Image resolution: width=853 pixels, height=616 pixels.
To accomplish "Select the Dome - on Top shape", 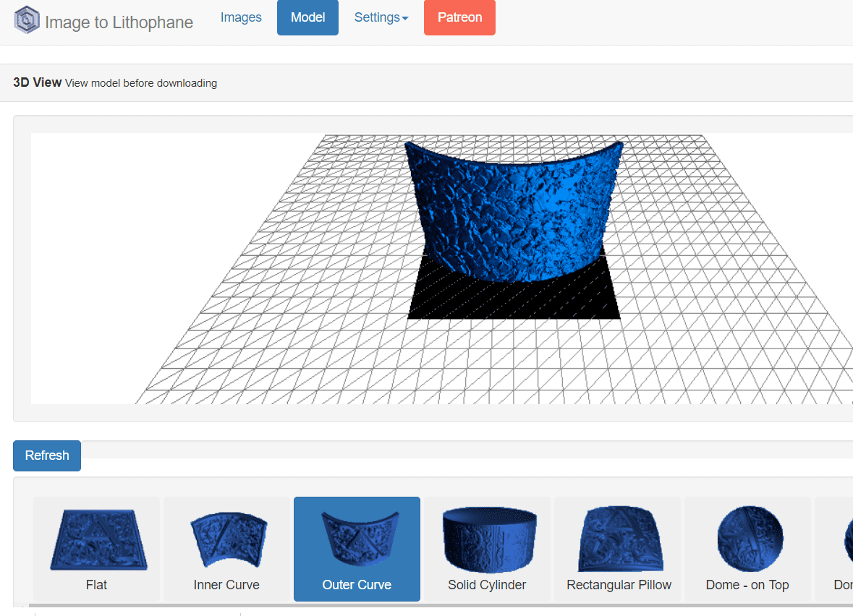I will pos(747,549).
